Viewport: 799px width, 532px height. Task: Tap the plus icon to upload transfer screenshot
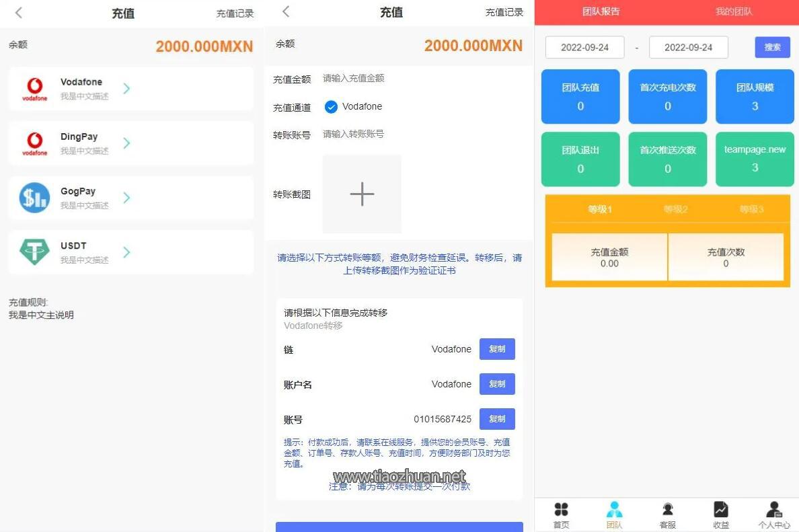[362, 194]
